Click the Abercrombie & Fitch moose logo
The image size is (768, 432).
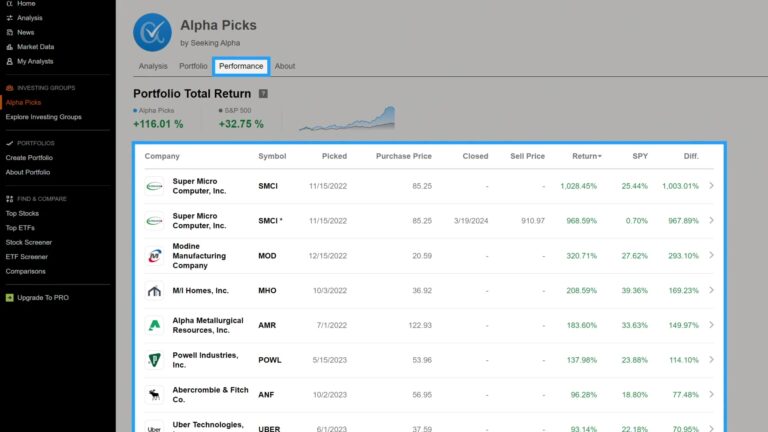click(154, 395)
